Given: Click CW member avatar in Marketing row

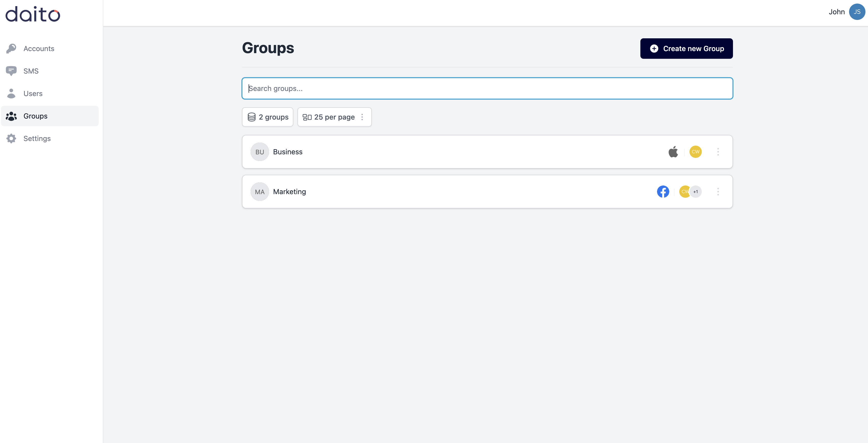Looking at the screenshot, I should pos(684,192).
